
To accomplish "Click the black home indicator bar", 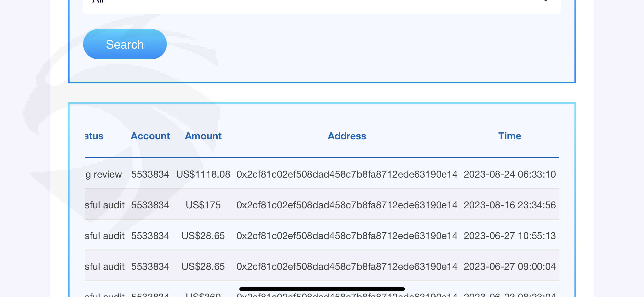I will click(x=322, y=289).
